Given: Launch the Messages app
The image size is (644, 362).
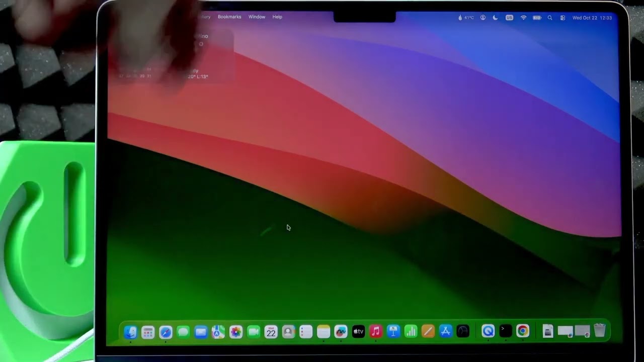Looking at the screenshot, I should point(183,331).
